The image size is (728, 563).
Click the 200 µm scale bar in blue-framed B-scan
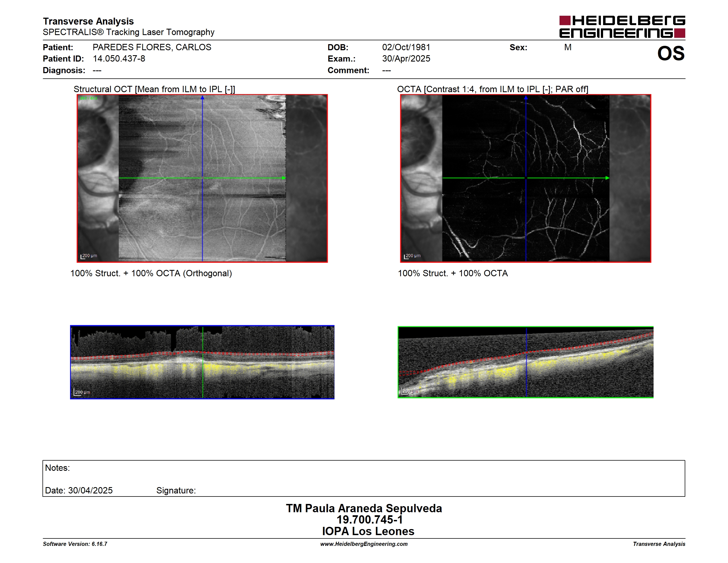click(x=82, y=392)
